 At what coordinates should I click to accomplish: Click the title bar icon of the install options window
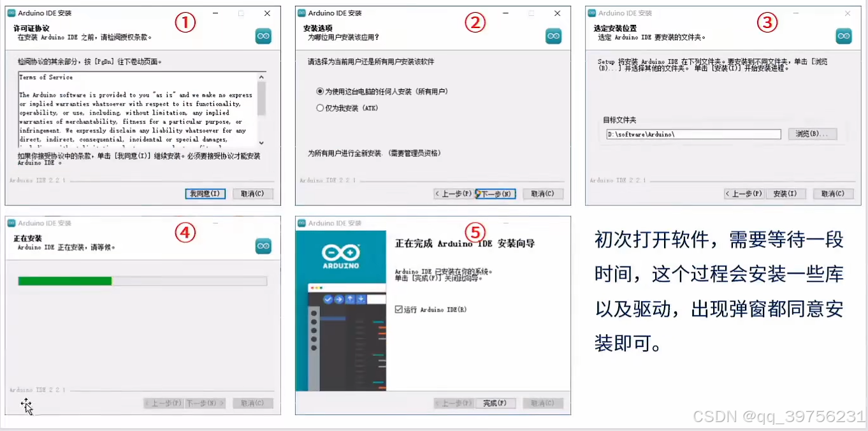coord(302,13)
